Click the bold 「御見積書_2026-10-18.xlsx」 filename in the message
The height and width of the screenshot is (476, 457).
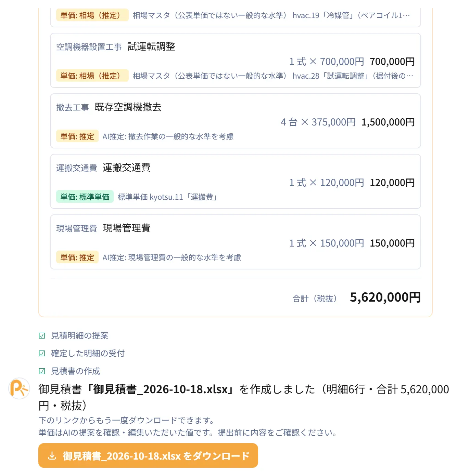pos(160,389)
